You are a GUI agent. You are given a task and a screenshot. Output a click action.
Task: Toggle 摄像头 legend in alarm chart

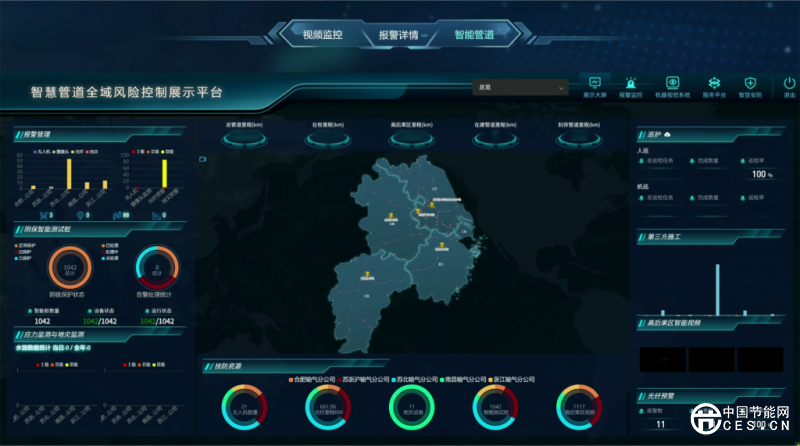point(60,152)
